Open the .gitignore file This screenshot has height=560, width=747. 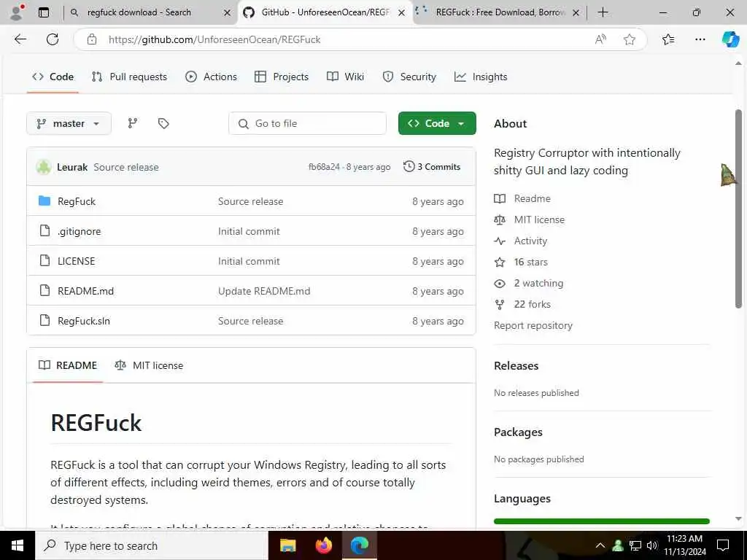[79, 231]
